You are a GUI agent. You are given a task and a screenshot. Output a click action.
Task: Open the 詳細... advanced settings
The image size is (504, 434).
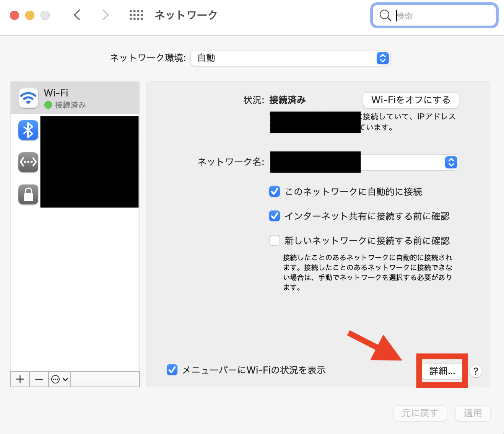pos(442,371)
